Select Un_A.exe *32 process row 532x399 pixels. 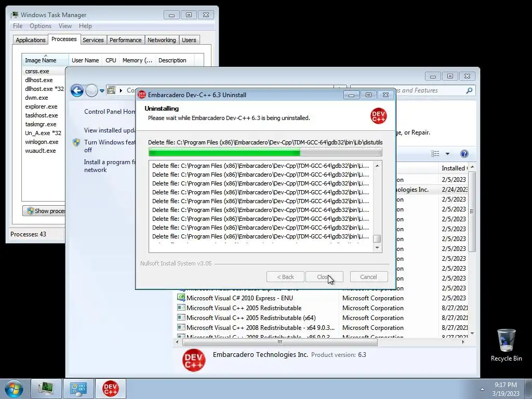[x=44, y=133]
